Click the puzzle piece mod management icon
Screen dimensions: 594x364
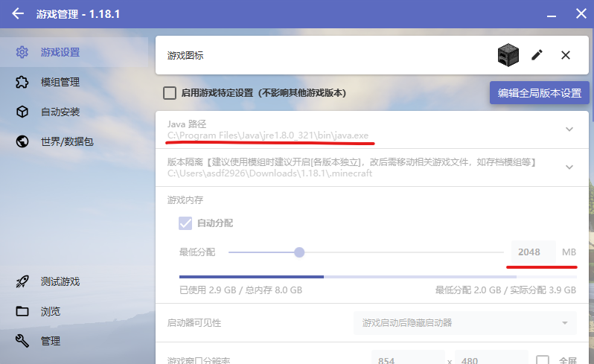click(22, 82)
